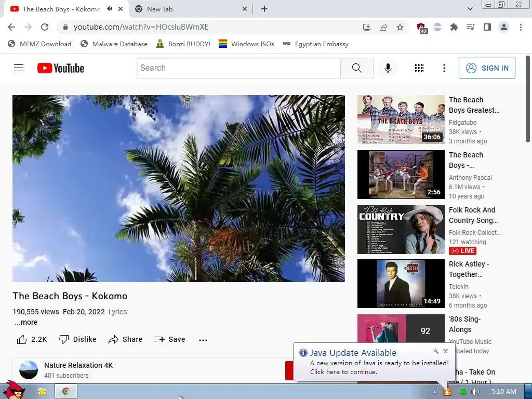
Task: Open Windows ISOs bookmark
Action: pos(246,44)
